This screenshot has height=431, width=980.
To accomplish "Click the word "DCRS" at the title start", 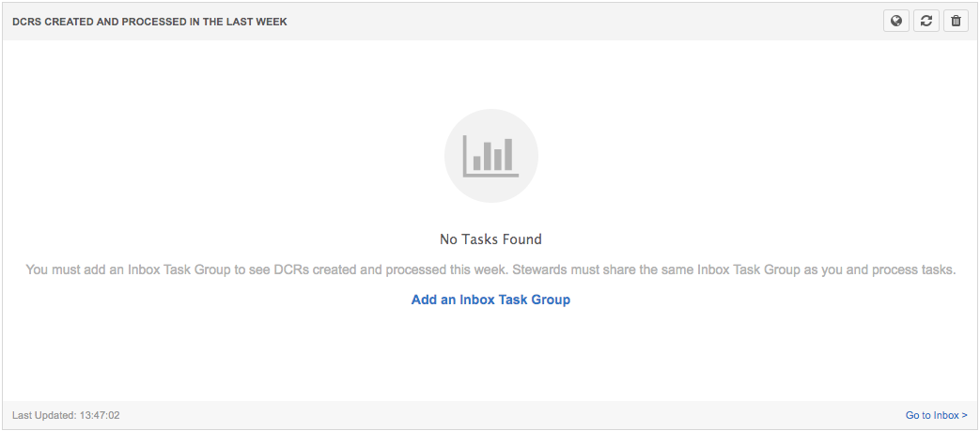I will click(26, 22).
